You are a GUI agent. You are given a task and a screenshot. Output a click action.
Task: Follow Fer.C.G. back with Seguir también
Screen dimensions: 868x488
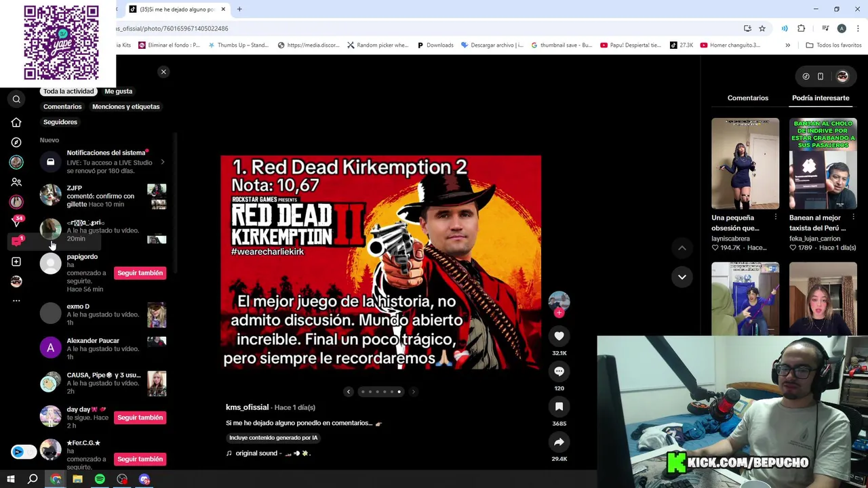coord(140,459)
